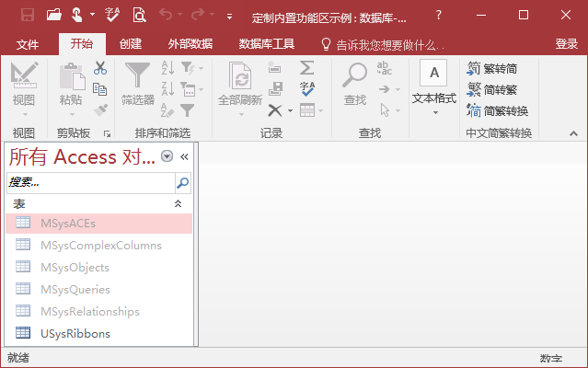Open the Delete record dropdown arrow
588x368 pixels.
[x=290, y=110]
